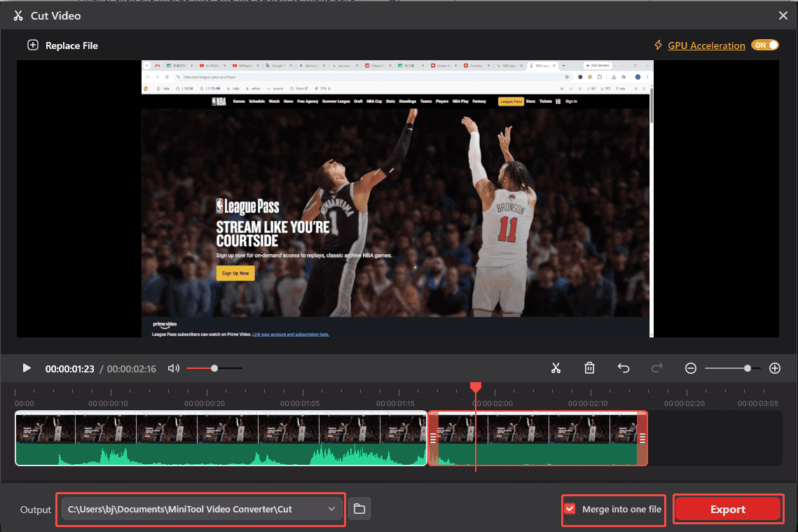Screen dimensions: 798x532
Task: Click the 00:00:03:05 ruler label
Action: [x=758, y=403]
